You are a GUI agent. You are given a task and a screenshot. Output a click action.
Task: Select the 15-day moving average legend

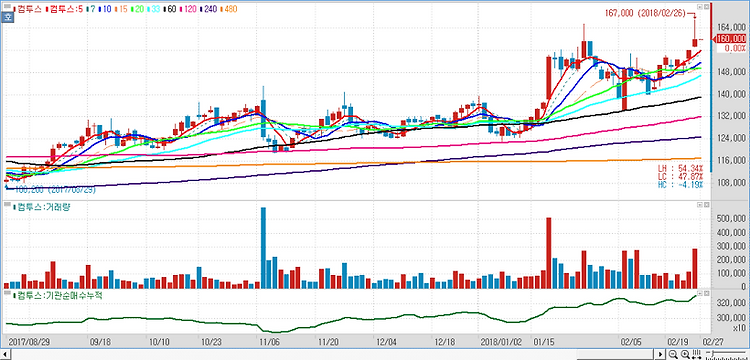(x=122, y=9)
